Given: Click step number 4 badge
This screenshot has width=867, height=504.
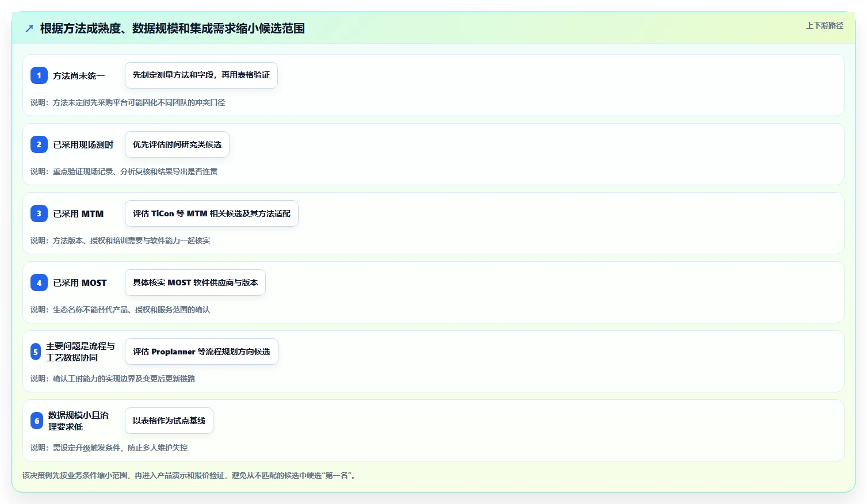Looking at the screenshot, I should [39, 282].
